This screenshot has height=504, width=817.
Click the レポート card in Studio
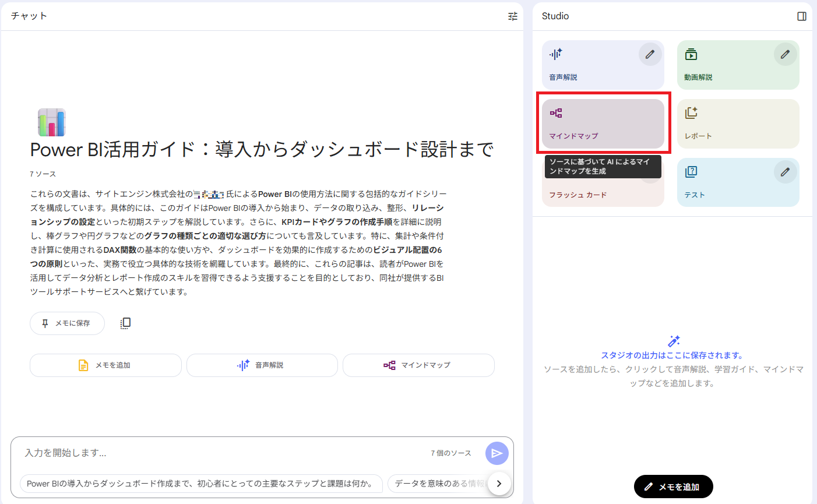pyautogui.click(x=738, y=124)
